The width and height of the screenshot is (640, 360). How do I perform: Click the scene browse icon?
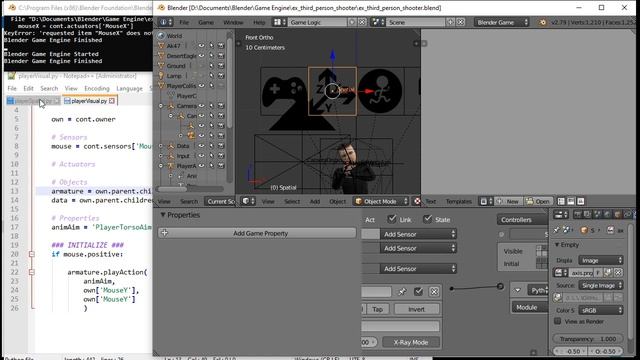[x=378, y=22]
